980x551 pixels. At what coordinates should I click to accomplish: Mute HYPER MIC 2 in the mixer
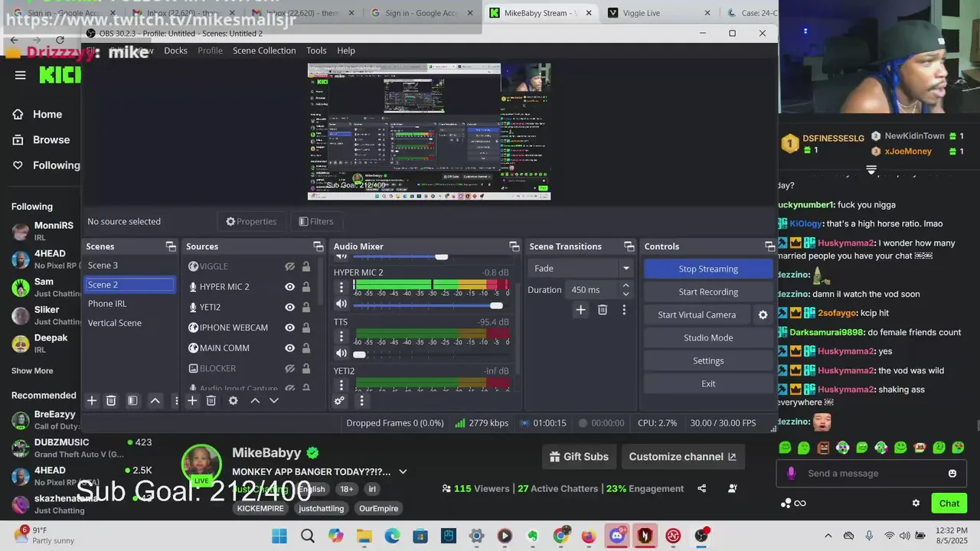click(x=341, y=304)
